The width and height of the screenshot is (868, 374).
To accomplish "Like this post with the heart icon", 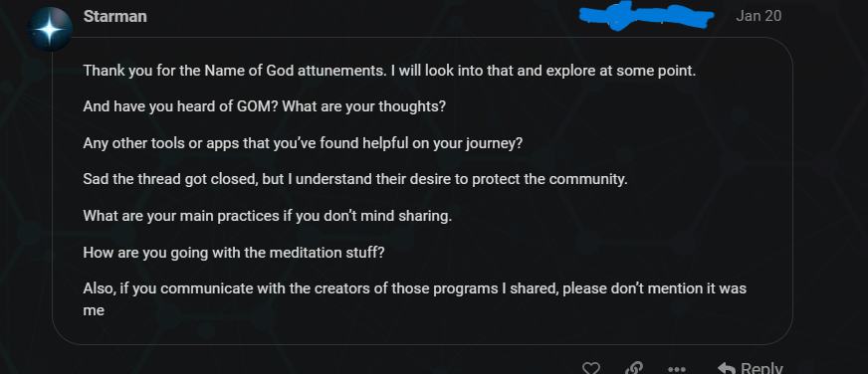I will click(x=591, y=368).
